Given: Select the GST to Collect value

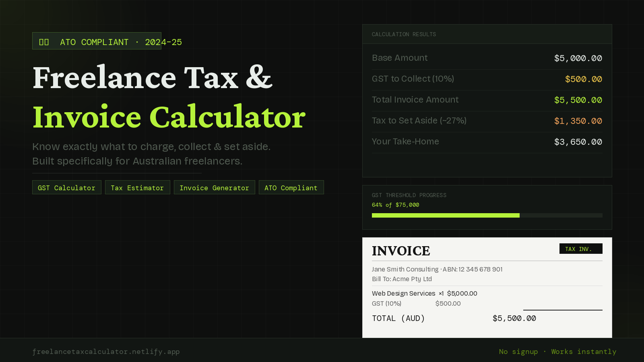Looking at the screenshot, I should tap(583, 79).
